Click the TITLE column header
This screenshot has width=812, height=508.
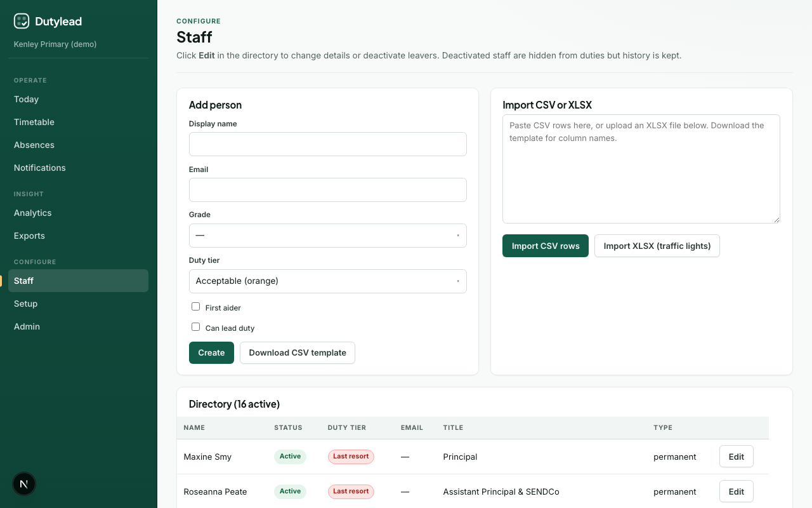453,427
